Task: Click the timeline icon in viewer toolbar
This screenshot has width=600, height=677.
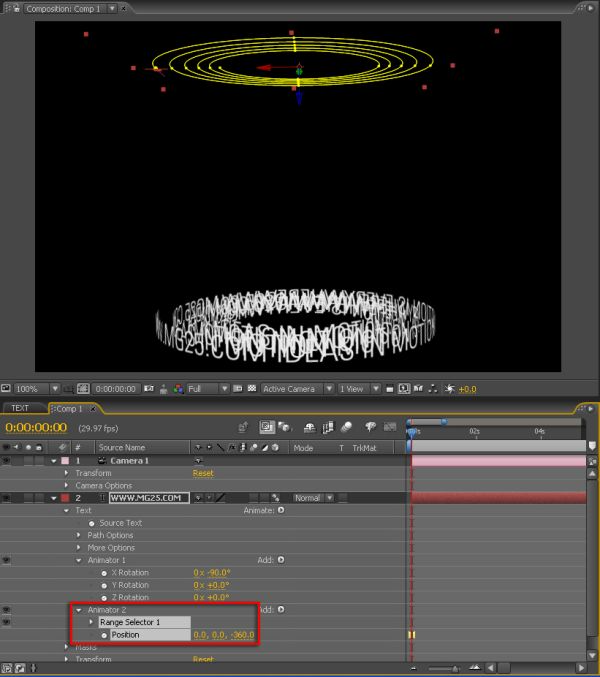Action: click(418, 389)
